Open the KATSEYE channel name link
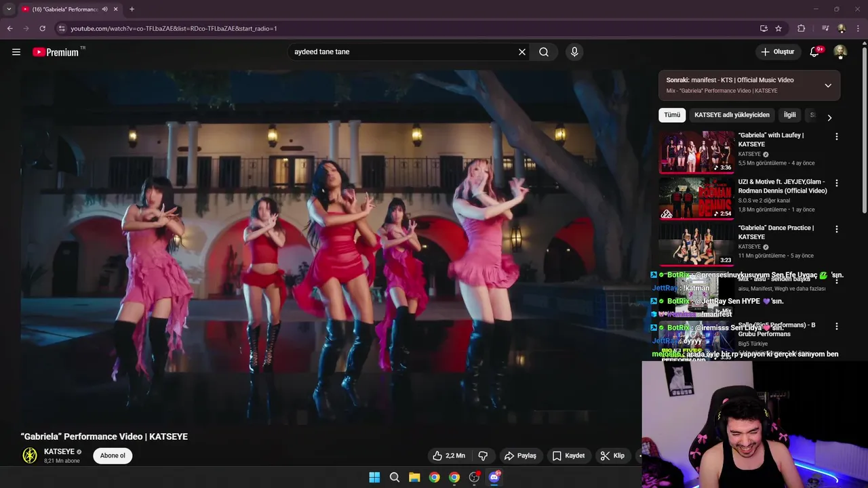Screen dimensions: 868x488 [59, 451]
